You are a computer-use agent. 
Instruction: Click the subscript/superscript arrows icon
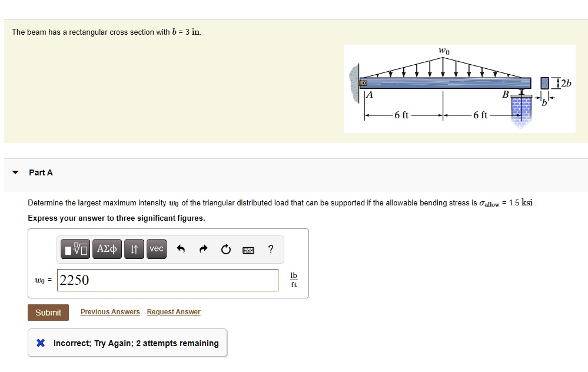tap(134, 249)
